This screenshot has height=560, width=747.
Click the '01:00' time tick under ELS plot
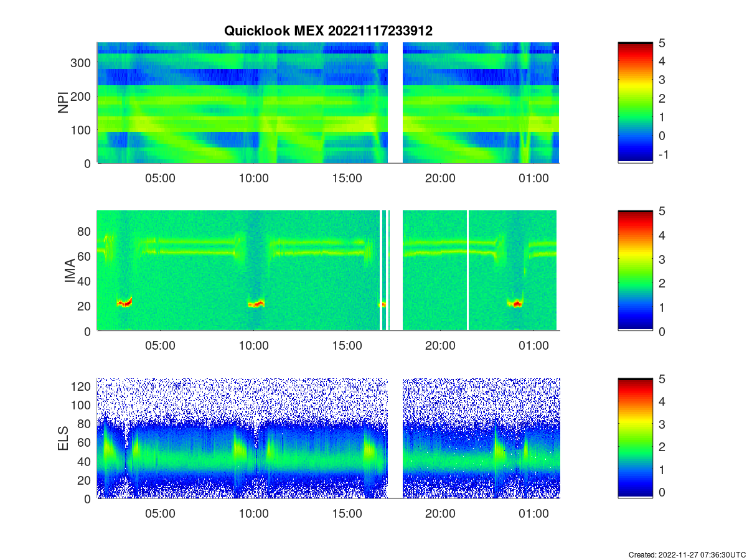(x=533, y=513)
